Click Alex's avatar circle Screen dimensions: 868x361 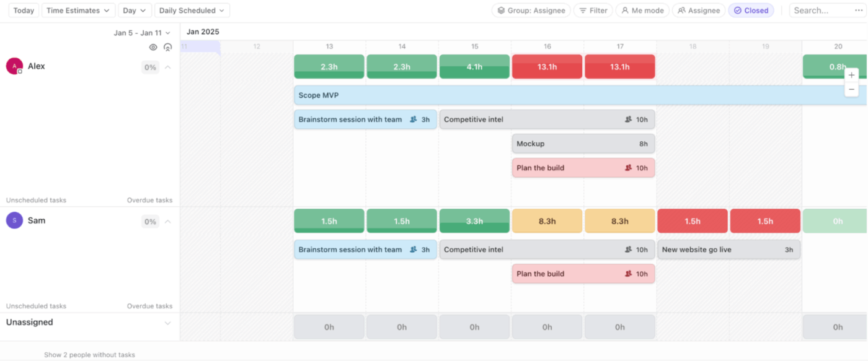click(14, 66)
